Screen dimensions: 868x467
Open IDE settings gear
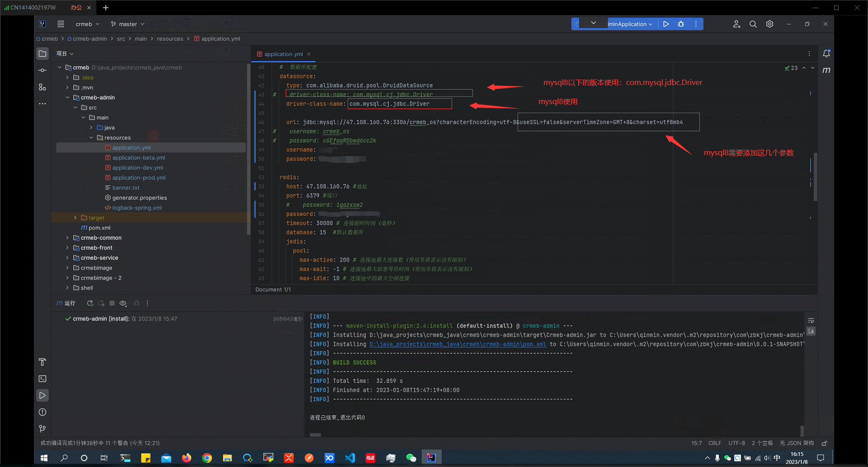[x=769, y=24]
